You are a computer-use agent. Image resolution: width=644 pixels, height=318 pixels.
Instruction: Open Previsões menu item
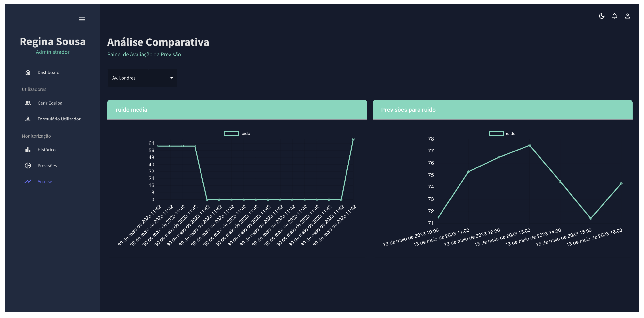point(47,166)
